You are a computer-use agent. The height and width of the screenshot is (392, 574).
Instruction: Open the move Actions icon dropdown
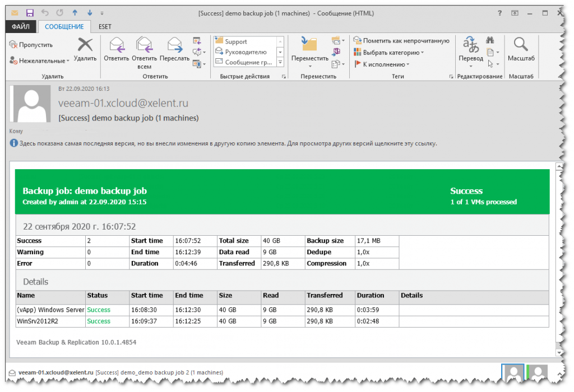338,64
